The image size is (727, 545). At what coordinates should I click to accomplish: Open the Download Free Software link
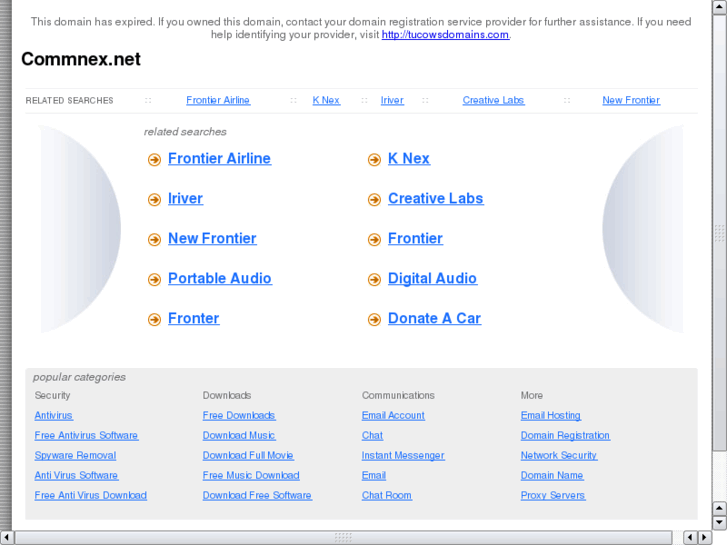[x=257, y=495]
